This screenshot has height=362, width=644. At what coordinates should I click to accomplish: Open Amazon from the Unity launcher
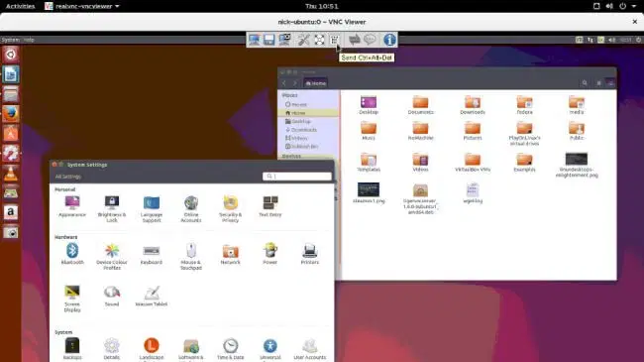[11, 212]
